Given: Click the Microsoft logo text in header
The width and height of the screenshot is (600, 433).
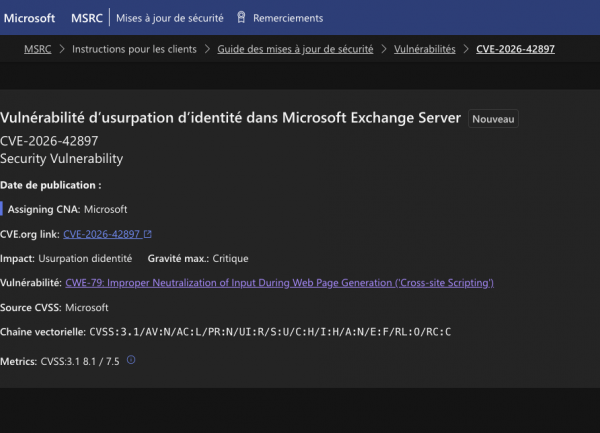Looking at the screenshot, I should (x=29, y=18).
